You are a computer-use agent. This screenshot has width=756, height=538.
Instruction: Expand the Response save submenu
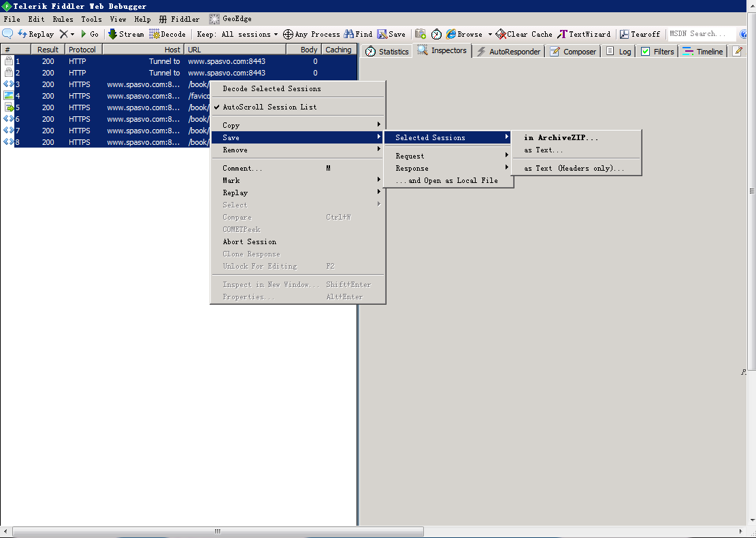(x=448, y=168)
